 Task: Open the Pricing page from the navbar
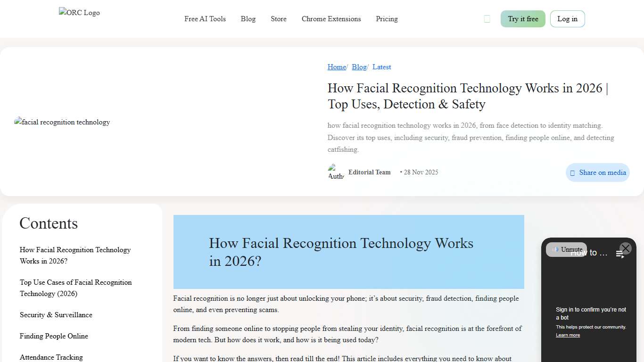387,19
